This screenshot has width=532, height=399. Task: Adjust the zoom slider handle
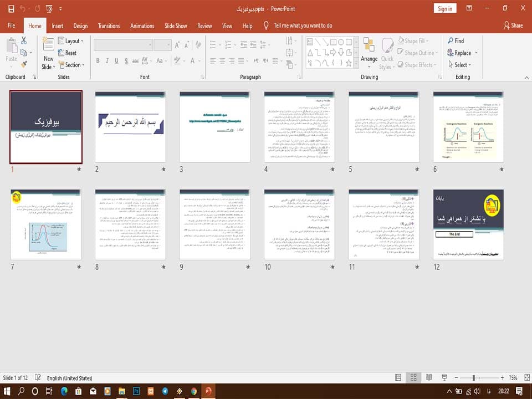(474, 377)
